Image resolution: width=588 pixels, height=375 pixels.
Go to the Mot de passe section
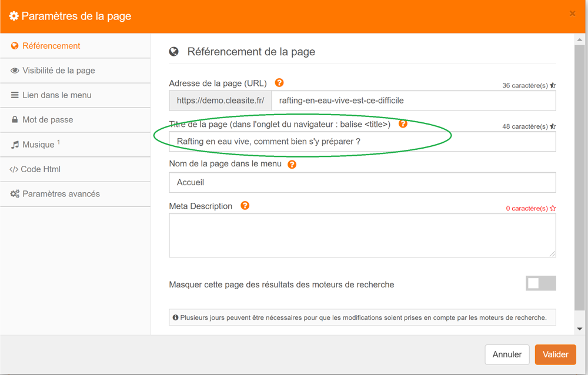(48, 120)
